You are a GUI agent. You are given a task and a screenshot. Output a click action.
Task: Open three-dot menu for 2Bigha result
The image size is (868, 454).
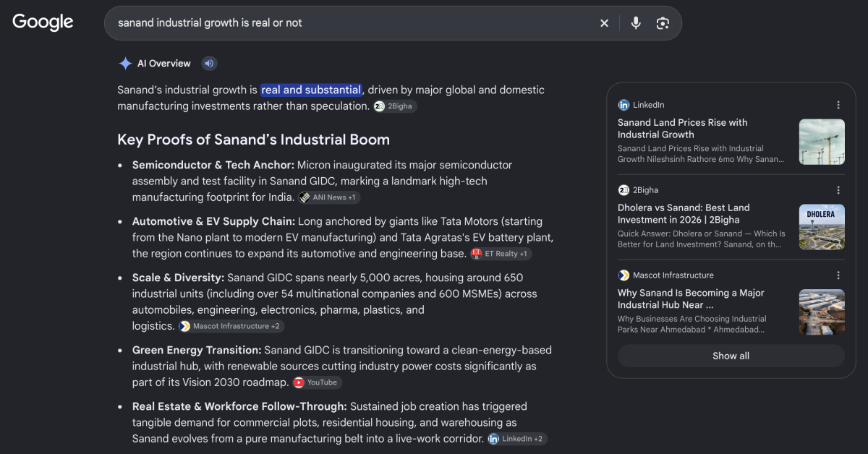click(x=838, y=190)
